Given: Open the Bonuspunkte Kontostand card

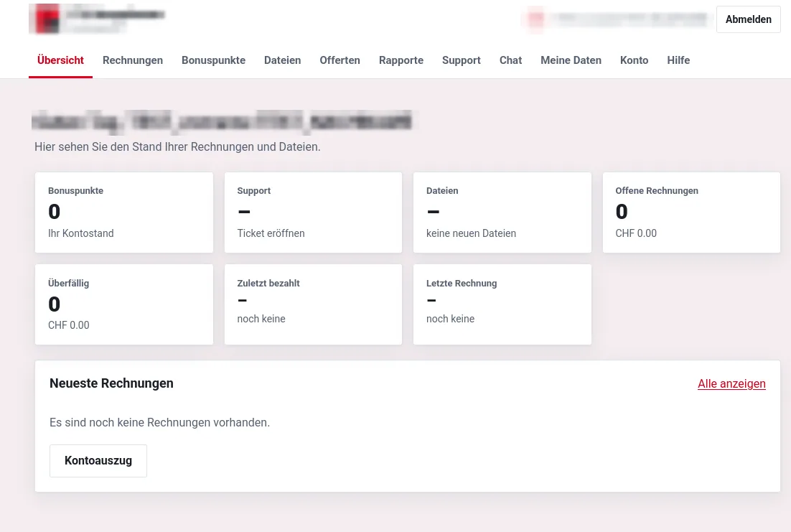Looking at the screenshot, I should tap(124, 213).
